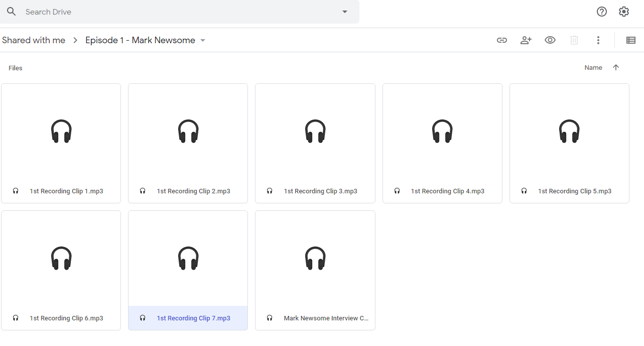Click the share add-person icon

pyautogui.click(x=526, y=40)
